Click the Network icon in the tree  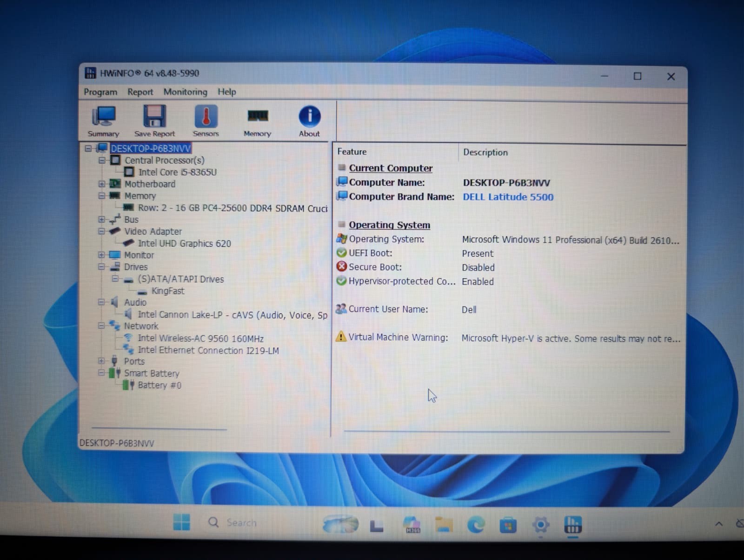tap(114, 326)
